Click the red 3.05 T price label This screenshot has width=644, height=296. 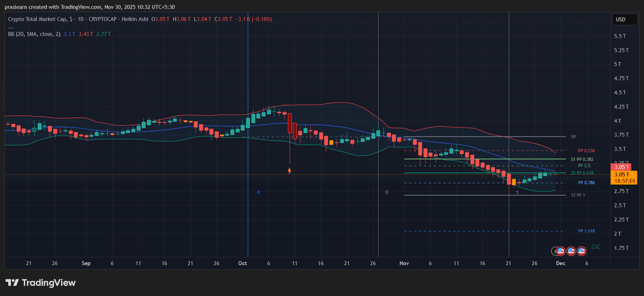pyautogui.click(x=621, y=167)
